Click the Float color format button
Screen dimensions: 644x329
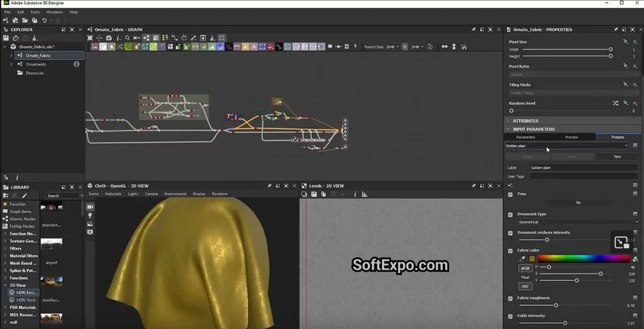coord(525,277)
